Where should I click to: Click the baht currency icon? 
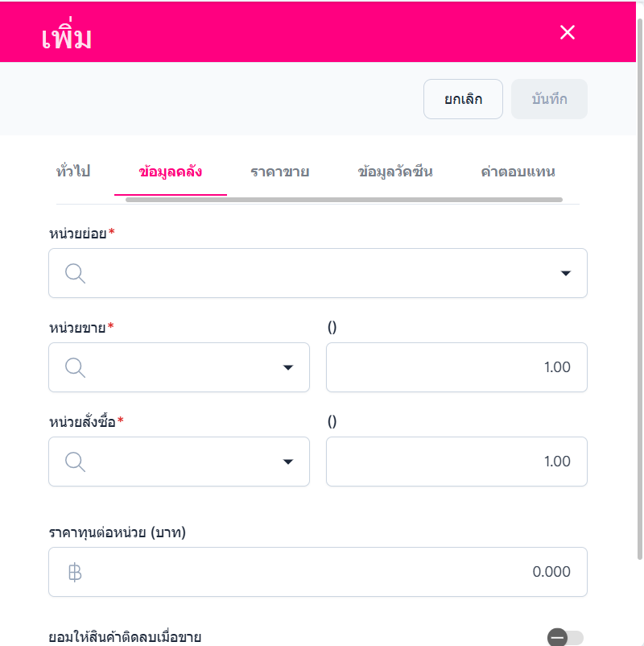pos(75,572)
